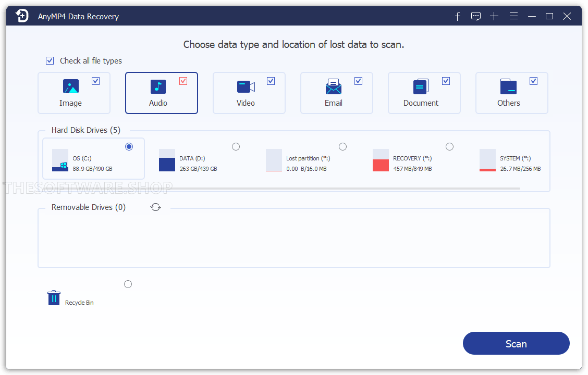Uncheck the Audio file type checkbox
The height and width of the screenshot is (375, 588).
click(183, 81)
